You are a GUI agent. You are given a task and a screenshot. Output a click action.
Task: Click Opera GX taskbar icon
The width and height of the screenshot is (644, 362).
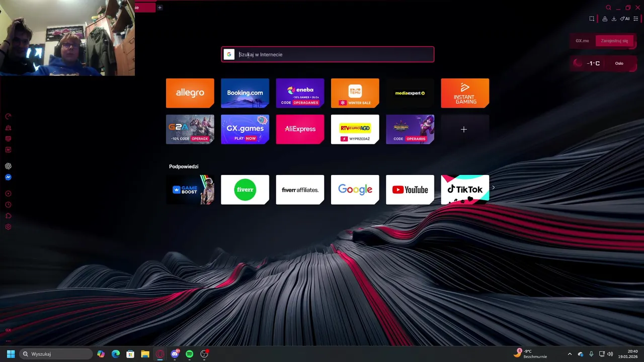[x=160, y=354]
